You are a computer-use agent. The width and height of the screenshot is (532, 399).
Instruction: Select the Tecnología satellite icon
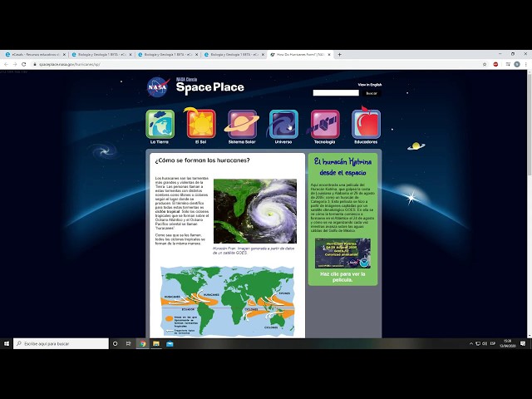(325, 124)
